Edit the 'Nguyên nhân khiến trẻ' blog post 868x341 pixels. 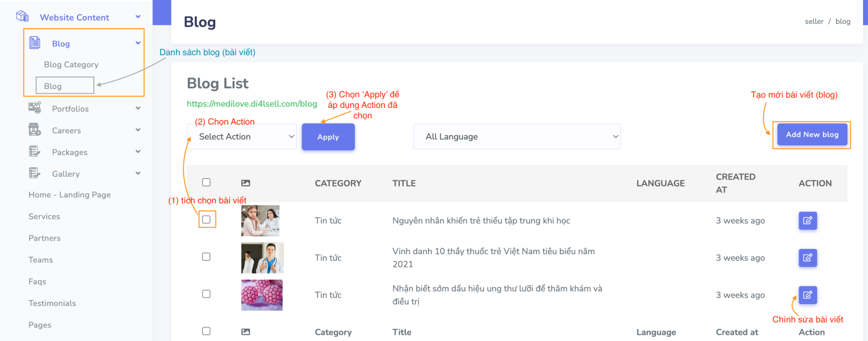pyautogui.click(x=807, y=221)
